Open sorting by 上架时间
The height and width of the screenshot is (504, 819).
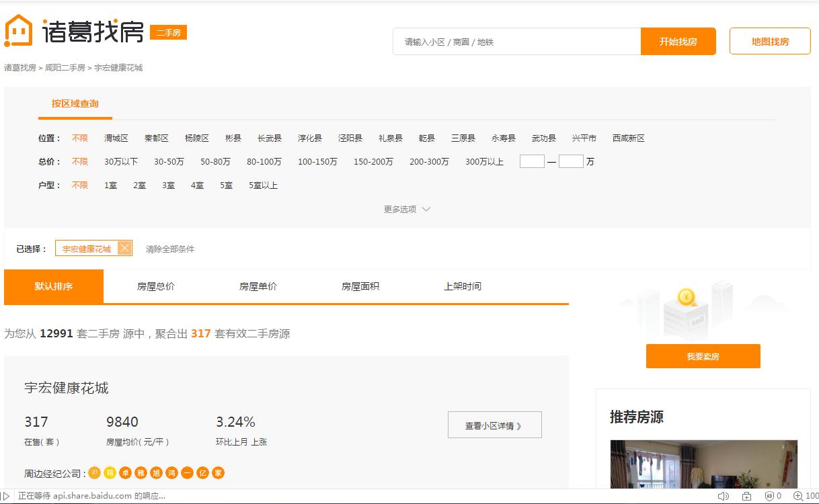click(x=462, y=286)
